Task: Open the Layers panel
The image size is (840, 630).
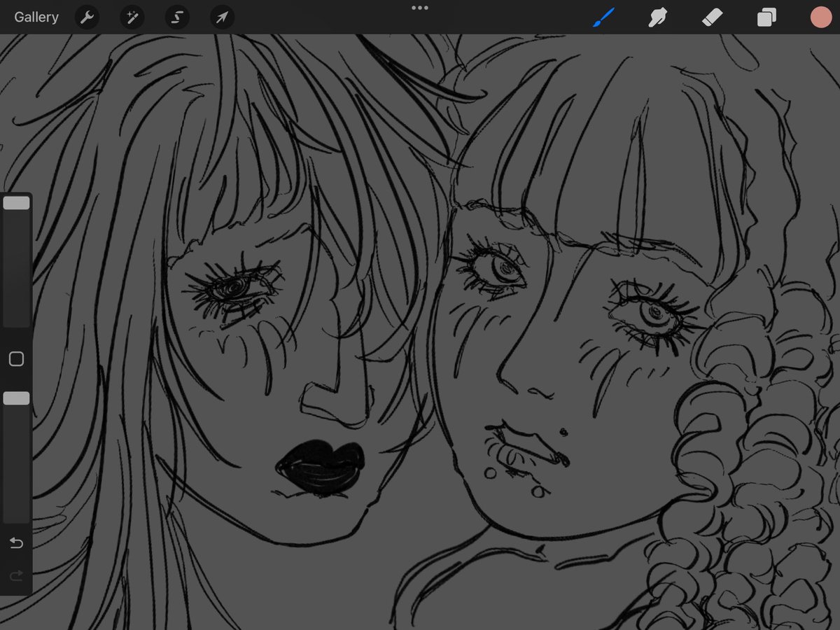Action: [x=766, y=17]
